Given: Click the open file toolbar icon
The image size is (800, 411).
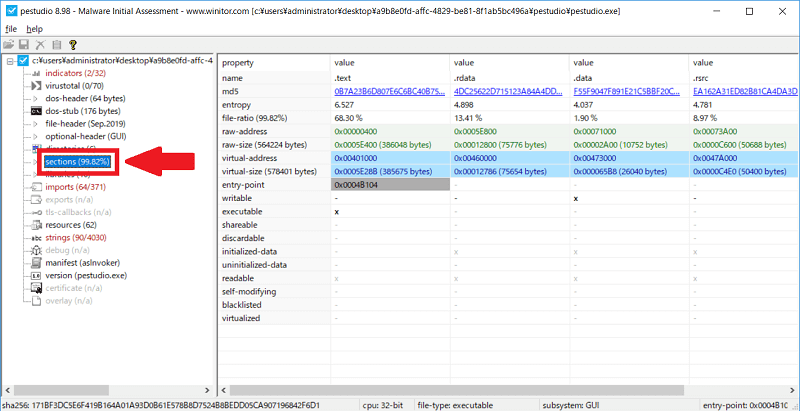Looking at the screenshot, I should 8,45.
